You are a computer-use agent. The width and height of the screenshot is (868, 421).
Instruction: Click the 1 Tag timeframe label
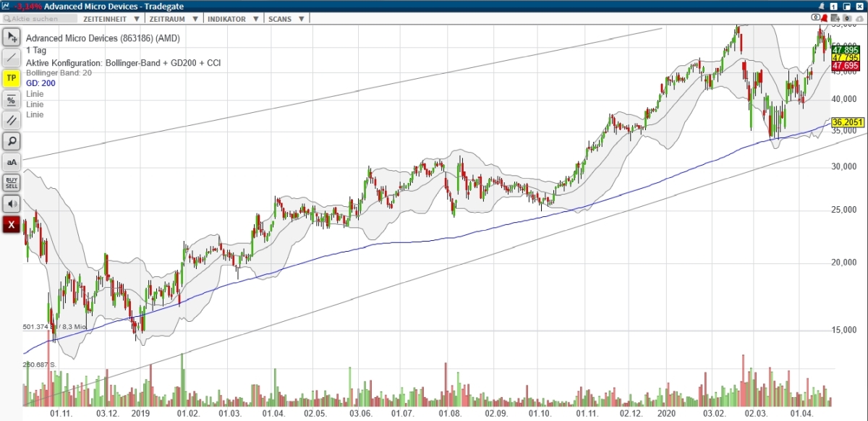38,51
